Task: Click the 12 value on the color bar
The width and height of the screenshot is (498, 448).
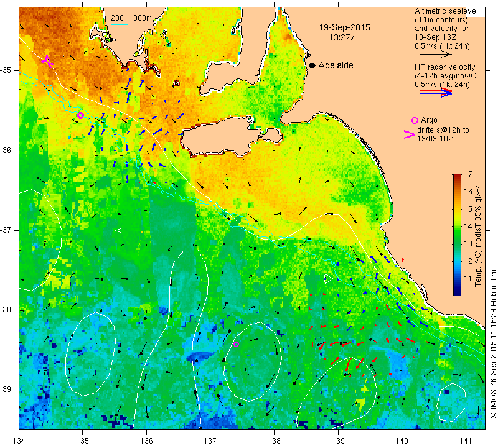Action: pos(468,261)
